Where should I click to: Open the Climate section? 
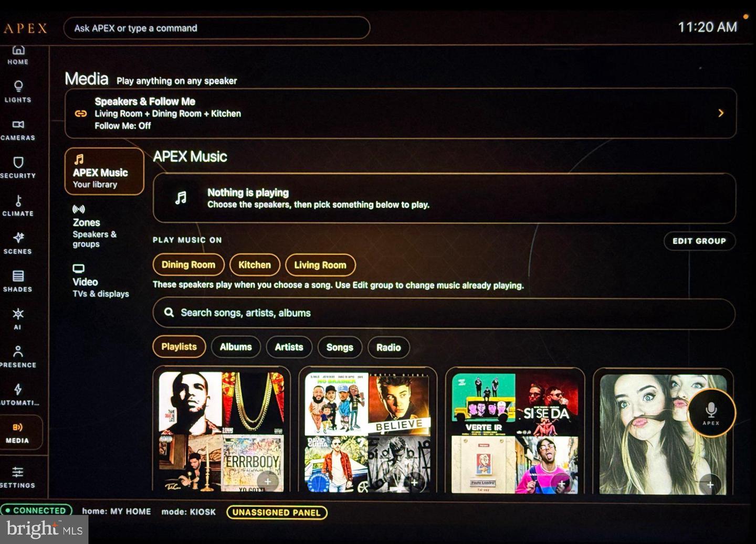(x=18, y=206)
